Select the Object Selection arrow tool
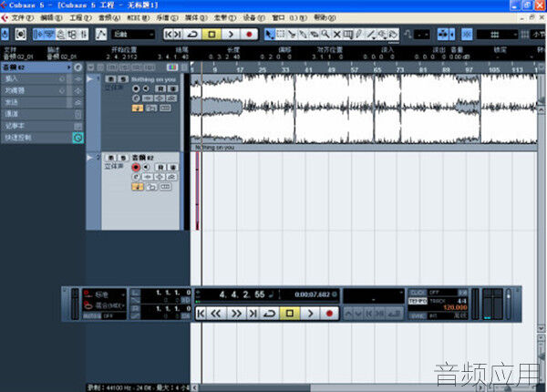The height and width of the screenshot is (392, 547). (x=269, y=34)
